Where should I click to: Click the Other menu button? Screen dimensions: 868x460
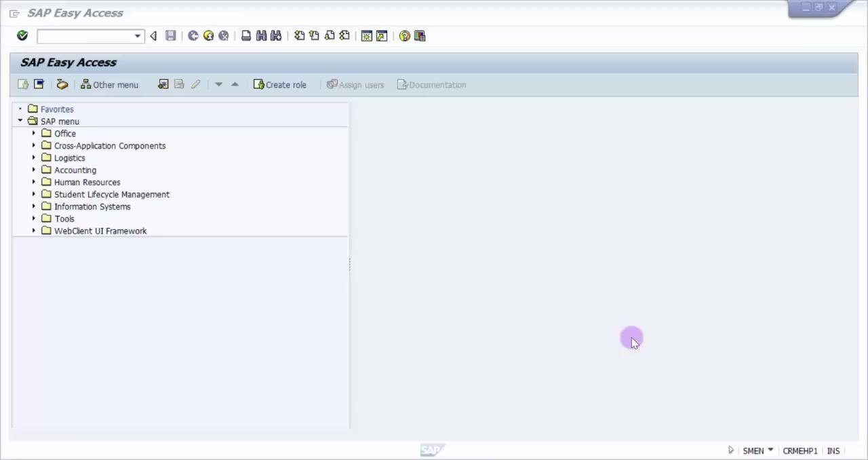(x=109, y=84)
